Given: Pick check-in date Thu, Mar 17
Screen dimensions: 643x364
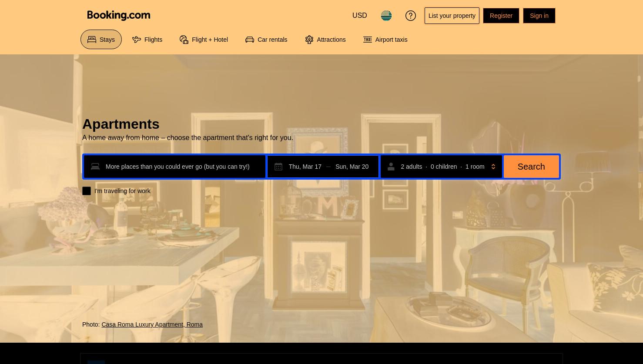Looking at the screenshot, I should [305, 167].
